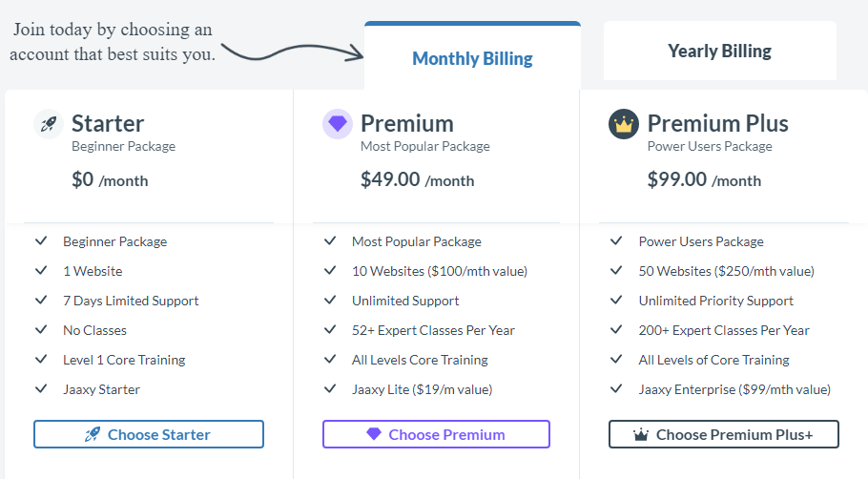The width and height of the screenshot is (868, 479).
Task: Click checkmark next to Jaaxy Enterprise feature
Action: pyautogui.click(x=616, y=388)
